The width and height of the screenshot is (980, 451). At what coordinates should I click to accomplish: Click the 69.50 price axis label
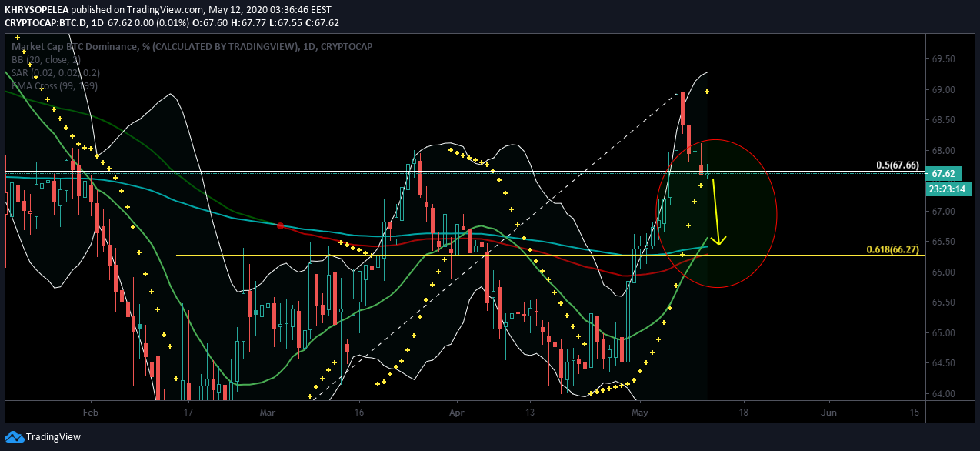point(943,59)
